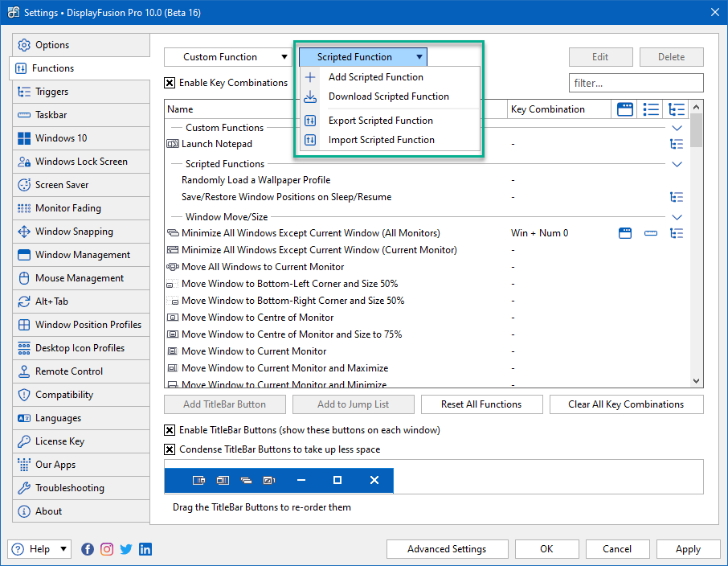Click the icon beside Move All Windows to Current Monitor

[x=173, y=267]
